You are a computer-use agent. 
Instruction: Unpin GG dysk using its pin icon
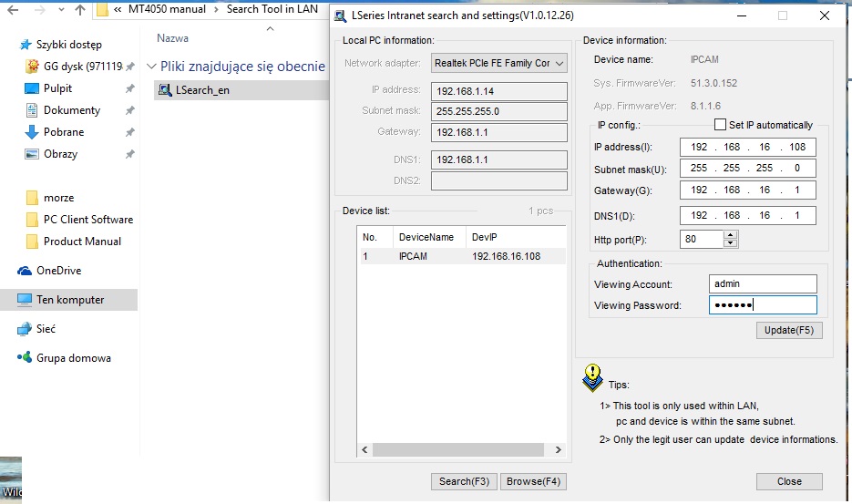point(130,67)
